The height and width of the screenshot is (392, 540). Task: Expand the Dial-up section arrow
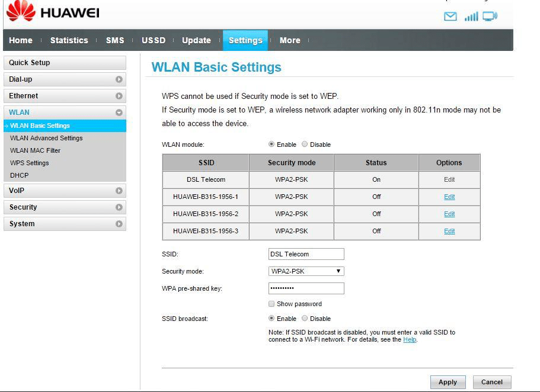pyautogui.click(x=119, y=79)
